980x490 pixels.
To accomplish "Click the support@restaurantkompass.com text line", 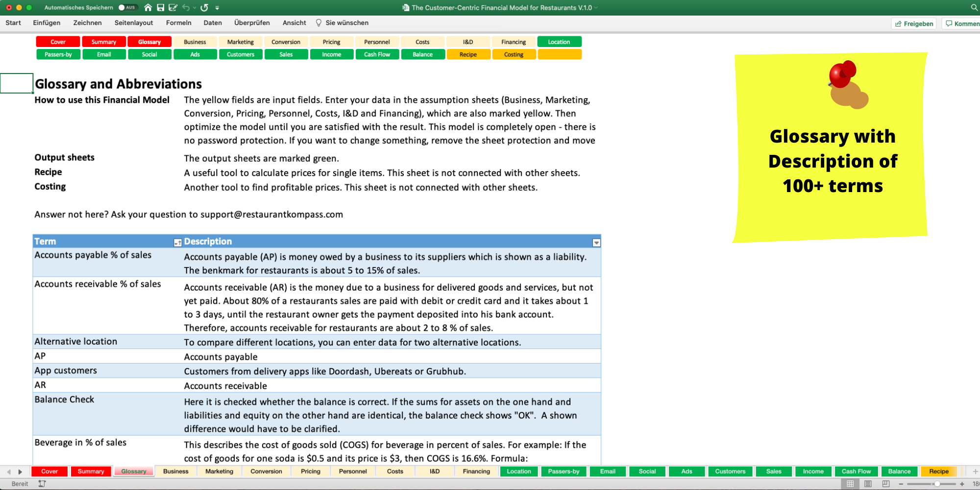I will [189, 214].
